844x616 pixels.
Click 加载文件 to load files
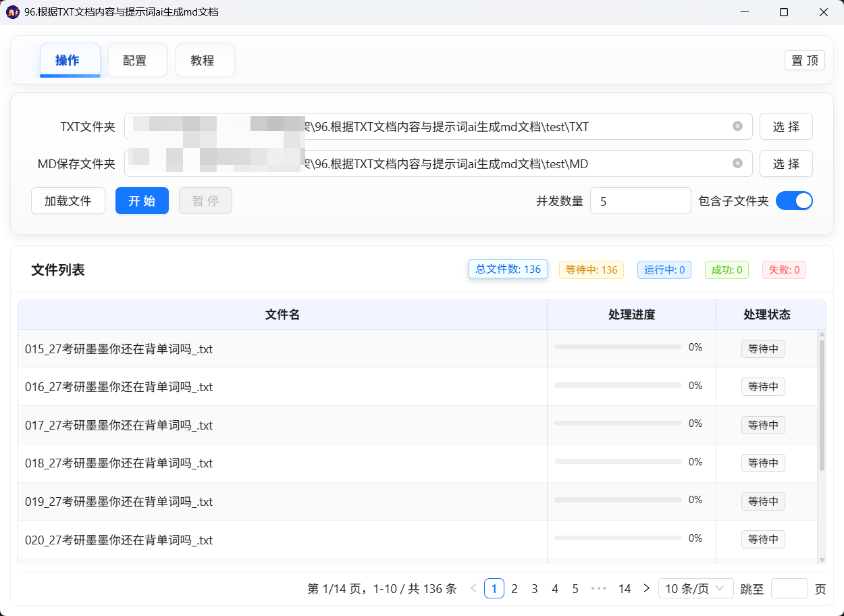click(x=68, y=201)
